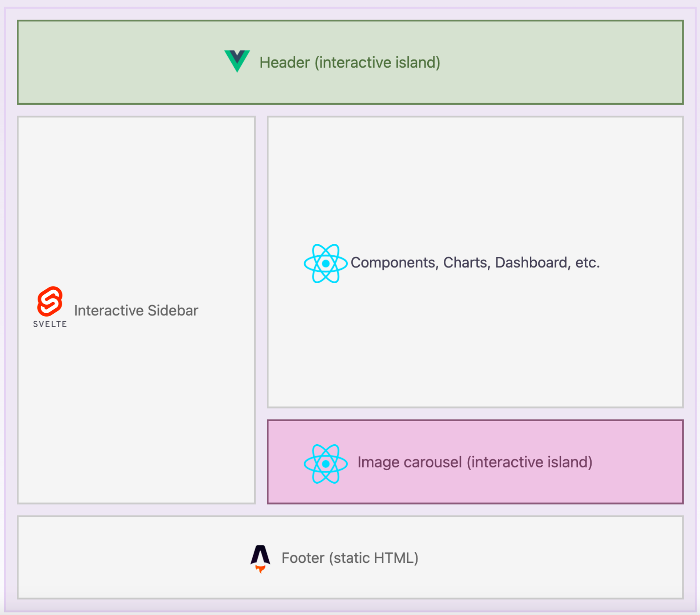Click React logo beside Components, Charts text

[x=325, y=264]
